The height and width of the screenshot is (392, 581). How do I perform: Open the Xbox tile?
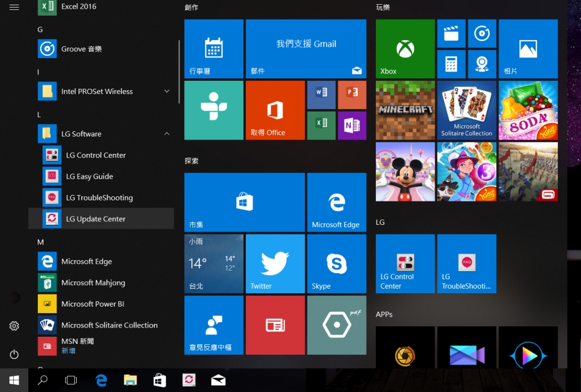[x=405, y=49]
